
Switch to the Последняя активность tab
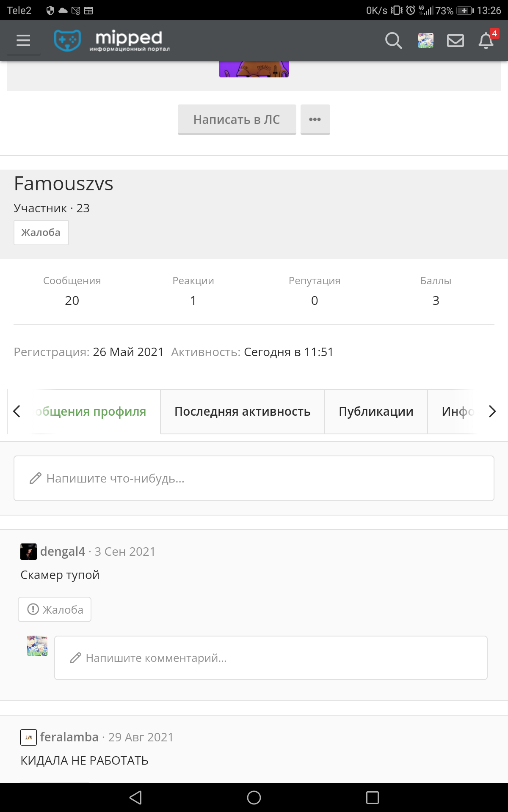point(243,411)
